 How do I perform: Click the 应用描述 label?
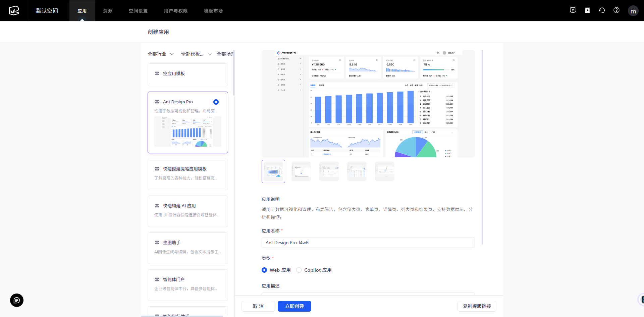tap(271, 286)
